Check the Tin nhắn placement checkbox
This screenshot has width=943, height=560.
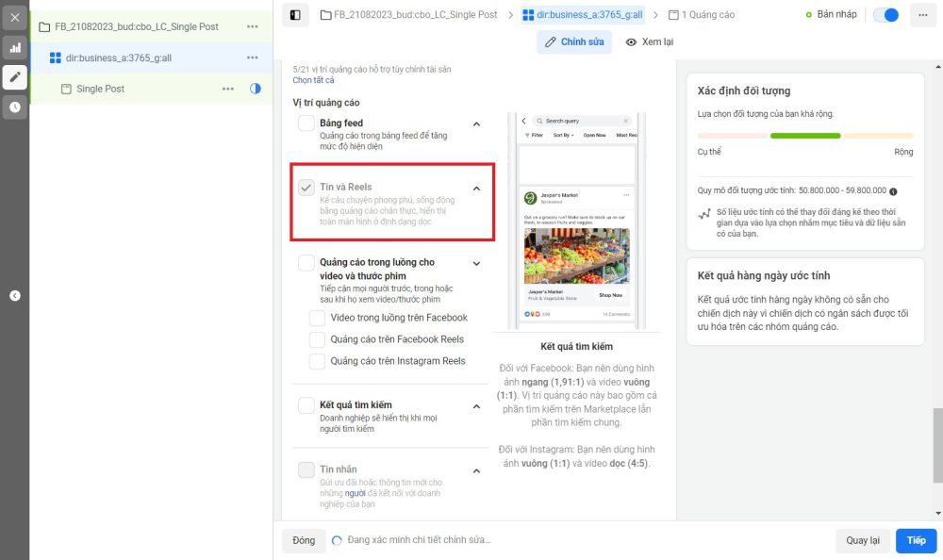pyautogui.click(x=306, y=469)
